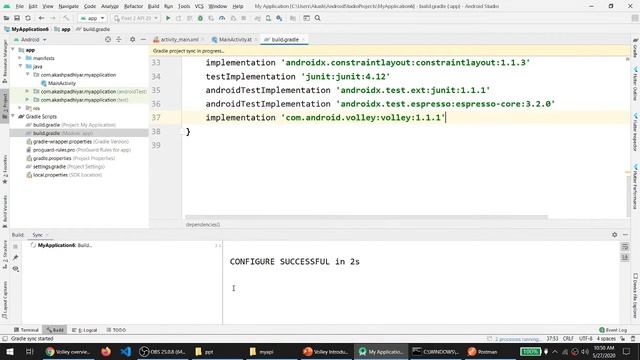Select MainActivity in project tree

pos(62,83)
